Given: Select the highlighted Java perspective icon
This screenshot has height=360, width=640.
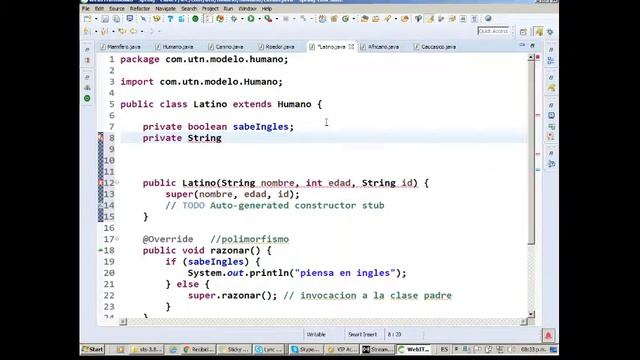Looking at the screenshot, I should pyautogui.click(x=539, y=32).
